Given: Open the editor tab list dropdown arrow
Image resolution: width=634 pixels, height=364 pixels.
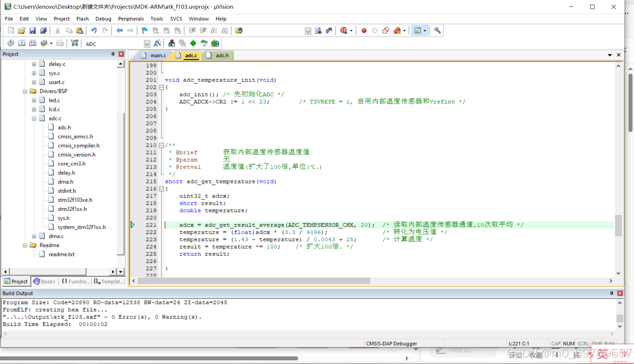Looking at the screenshot, I should (x=610, y=55).
